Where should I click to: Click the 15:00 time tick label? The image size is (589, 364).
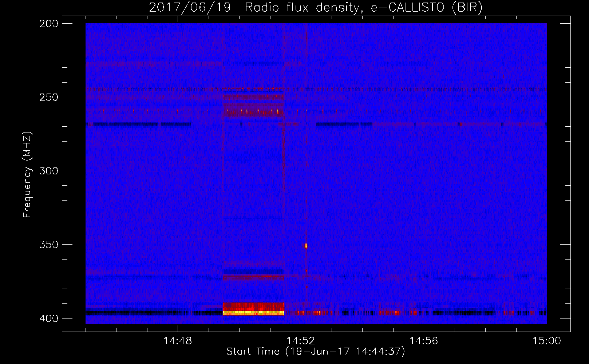(x=547, y=341)
